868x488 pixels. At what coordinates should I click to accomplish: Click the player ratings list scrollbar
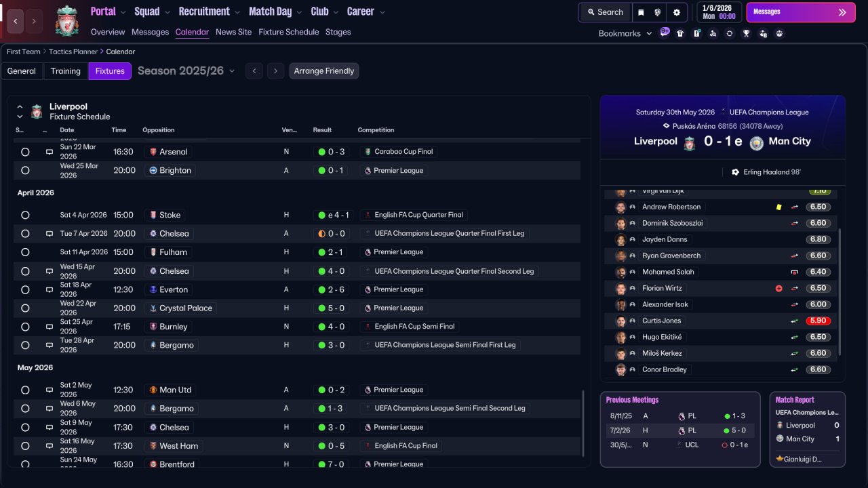pyautogui.click(x=840, y=291)
